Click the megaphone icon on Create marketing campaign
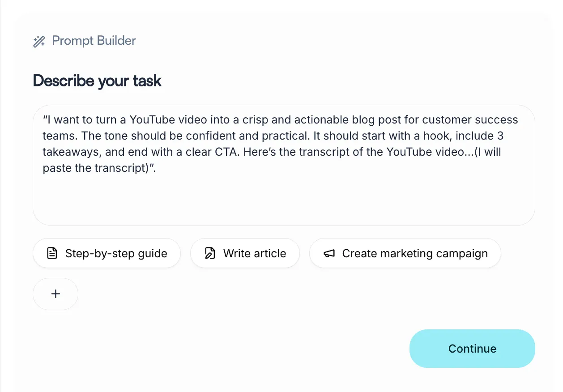The height and width of the screenshot is (392, 563). (x=329, y=254)
